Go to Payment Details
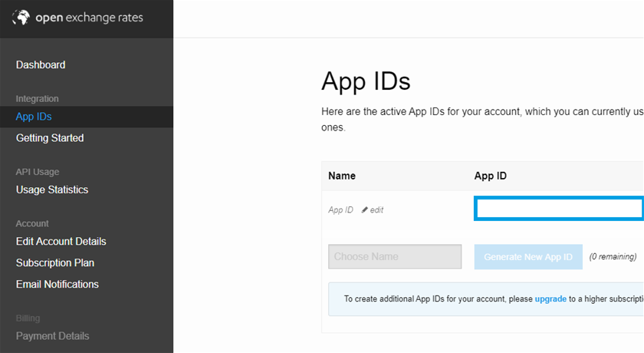 click(x=53, y=336)
